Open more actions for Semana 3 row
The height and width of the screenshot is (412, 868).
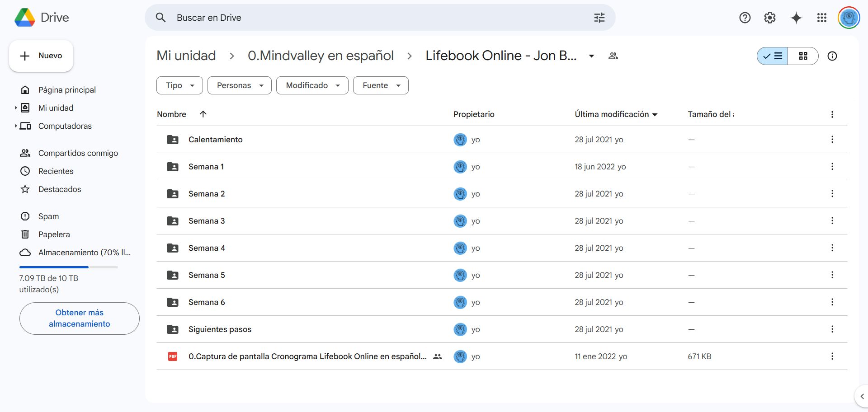tap(832, 221)
